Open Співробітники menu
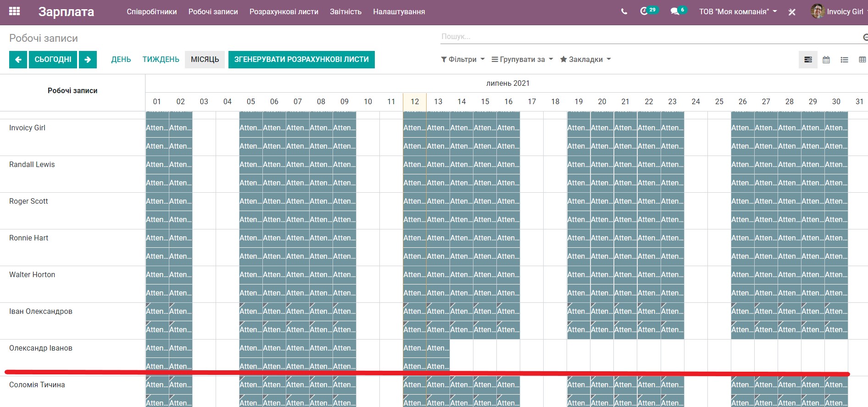This screenshot has height=407, width=868. click(152, 12)
